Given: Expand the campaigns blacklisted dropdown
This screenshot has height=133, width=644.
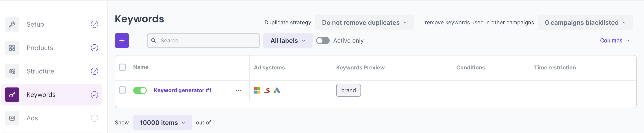Looking at the screenshot, I should coord(585,23).
